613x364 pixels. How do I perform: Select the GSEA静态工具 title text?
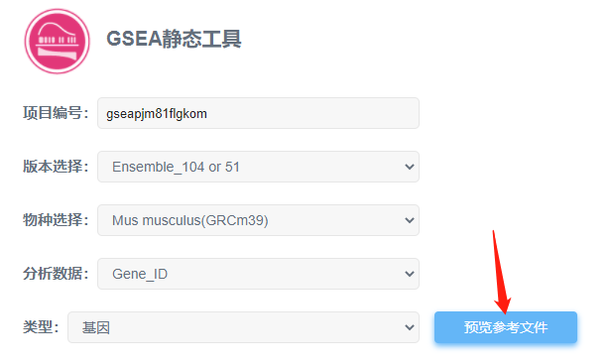point(174,39)
